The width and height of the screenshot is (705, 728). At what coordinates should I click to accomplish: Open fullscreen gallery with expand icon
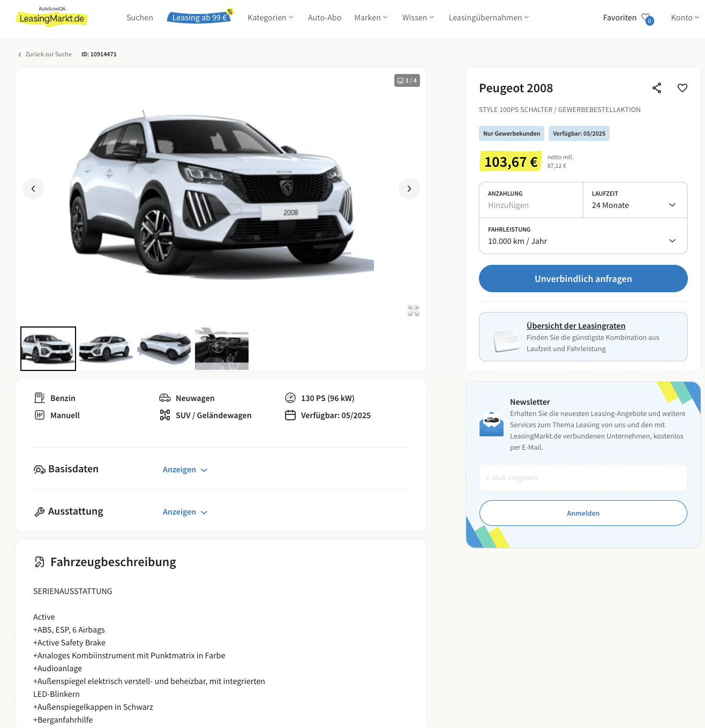click(414, 310)
